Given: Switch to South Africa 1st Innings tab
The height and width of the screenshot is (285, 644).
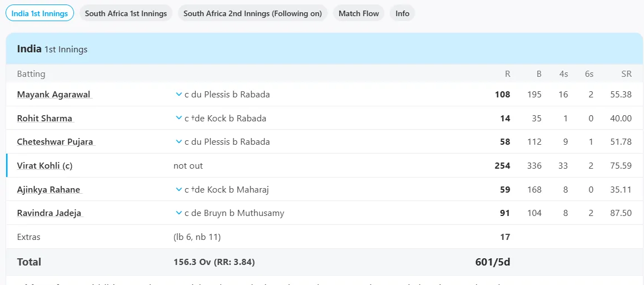Looking at the screenshot, I should 126,13.
